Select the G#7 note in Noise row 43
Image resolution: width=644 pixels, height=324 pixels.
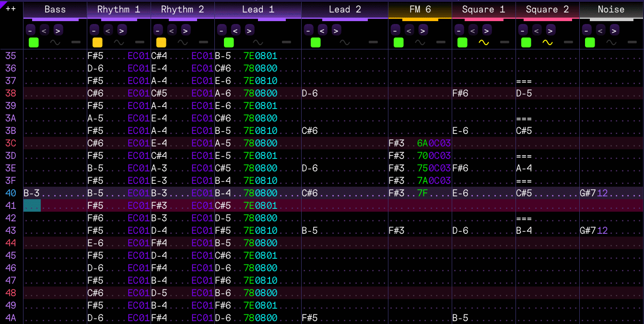click(x=588, y=230)
